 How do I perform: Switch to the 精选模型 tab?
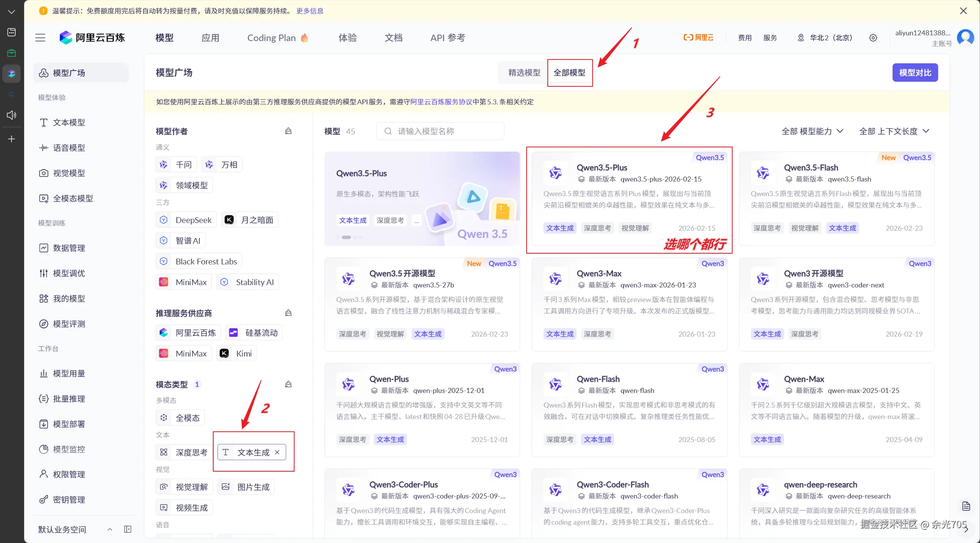coord(524,73)
